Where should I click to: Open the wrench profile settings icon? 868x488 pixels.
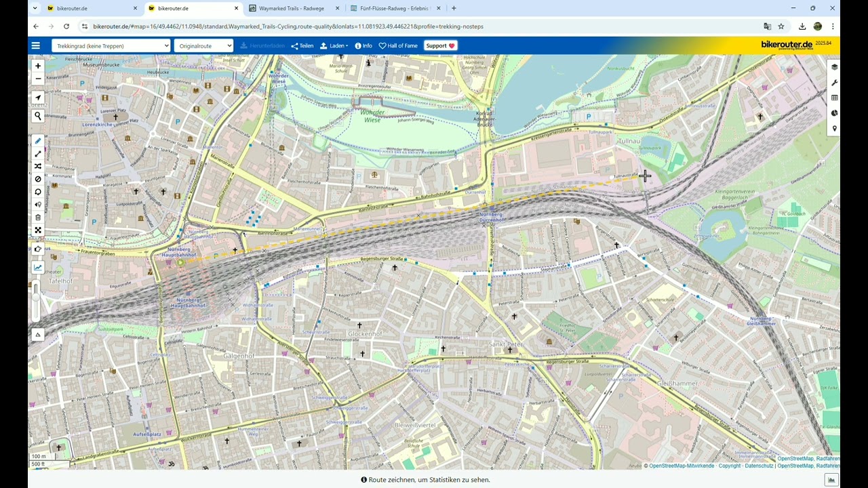[x=834, y=83]
